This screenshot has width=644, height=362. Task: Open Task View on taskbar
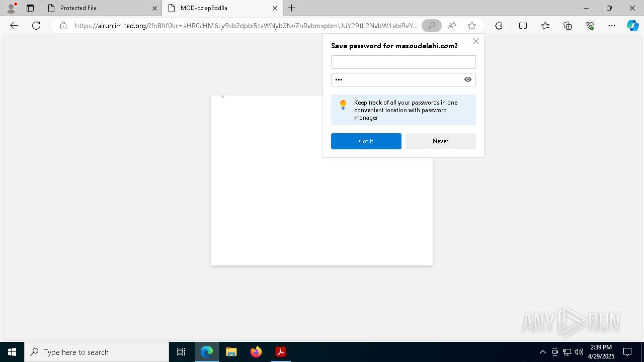tap(181, 352)
